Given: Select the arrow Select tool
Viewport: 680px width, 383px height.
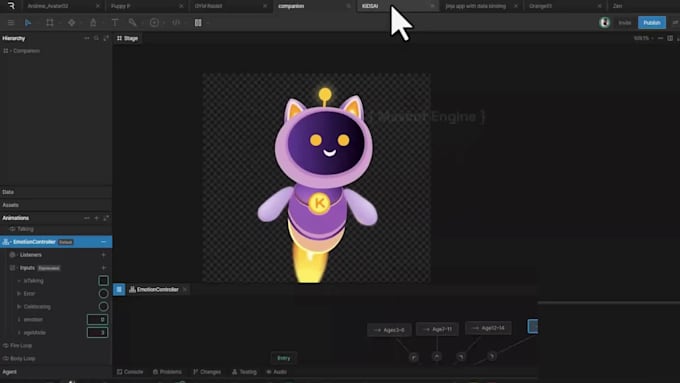Looking at the screenshot, I should [28, 23].
